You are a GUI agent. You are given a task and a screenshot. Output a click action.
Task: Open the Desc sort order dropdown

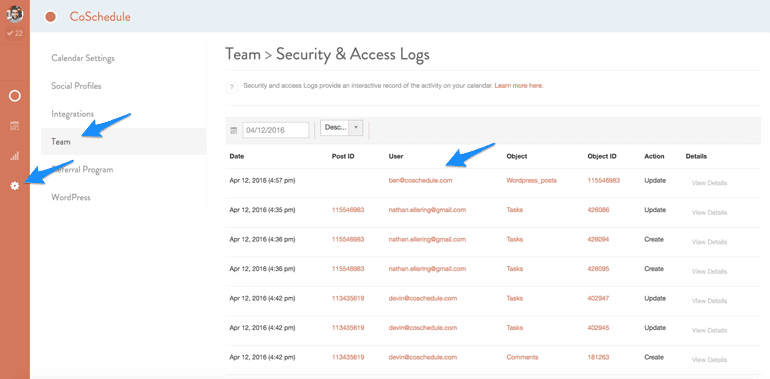coord(341,128)
